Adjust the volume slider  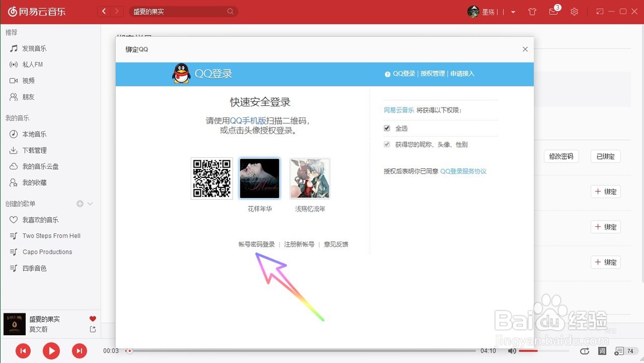[x=544, y=351]
